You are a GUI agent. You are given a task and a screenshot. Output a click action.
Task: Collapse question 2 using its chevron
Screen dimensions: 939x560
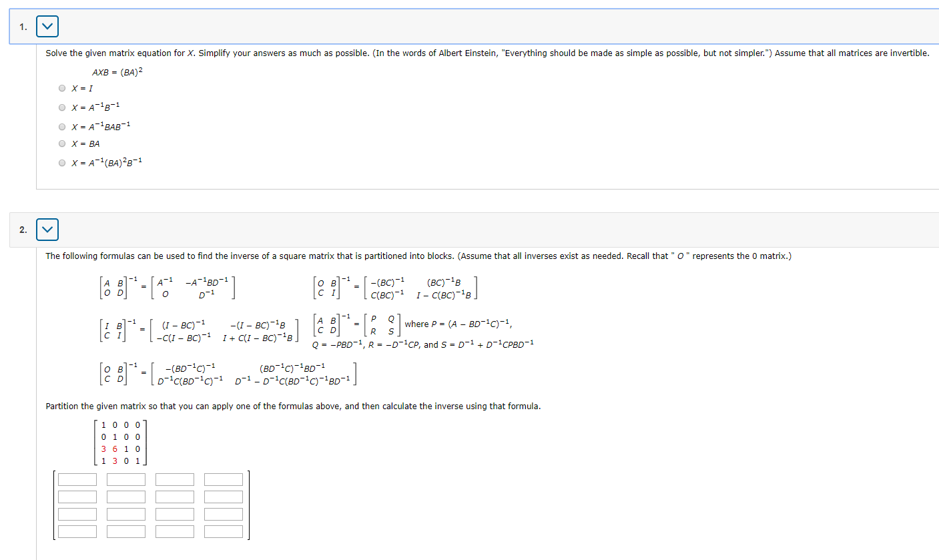click(46, 229)
